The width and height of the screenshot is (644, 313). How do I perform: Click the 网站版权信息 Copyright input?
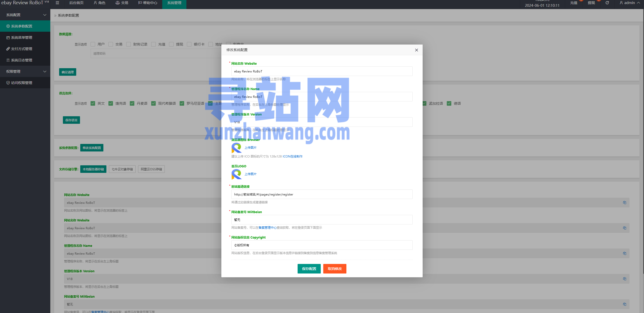pyautogui.click(x=322, y=245)
